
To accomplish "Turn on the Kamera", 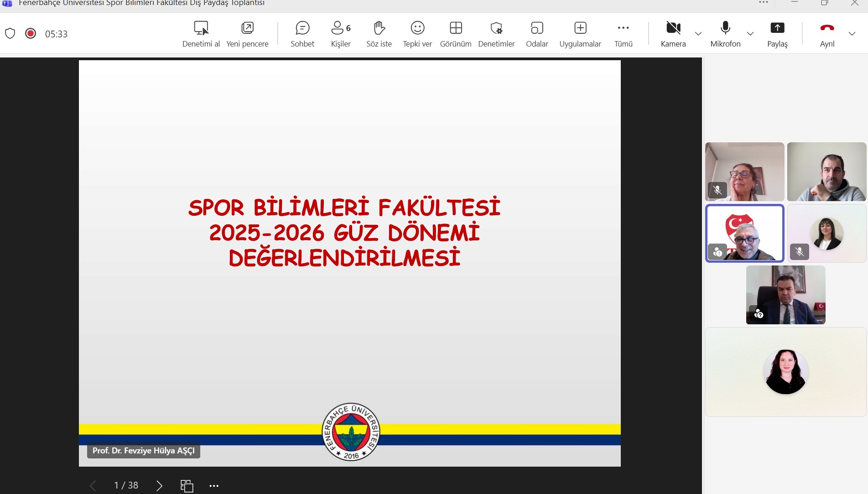I will point(673,34).
